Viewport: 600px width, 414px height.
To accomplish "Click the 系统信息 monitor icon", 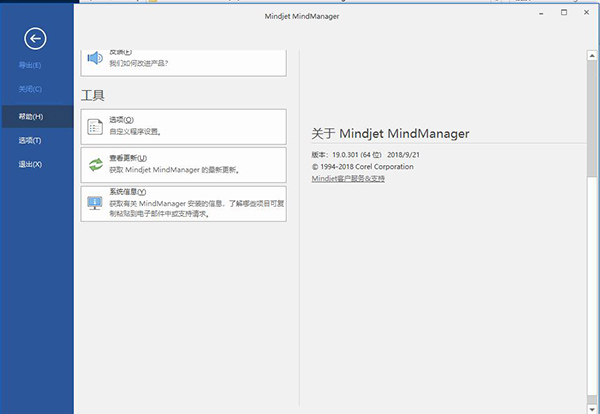I will pyautogui.click(x=95, y=203).
